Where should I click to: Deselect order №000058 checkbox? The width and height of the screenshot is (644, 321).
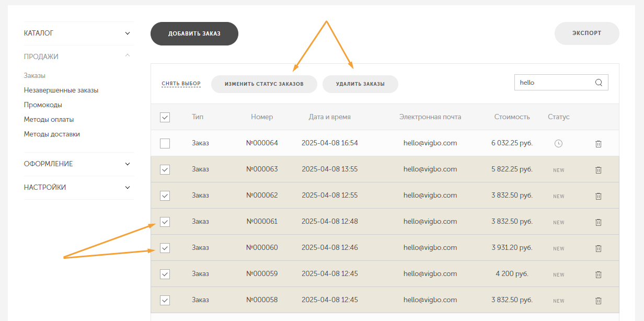coord(165,300)
